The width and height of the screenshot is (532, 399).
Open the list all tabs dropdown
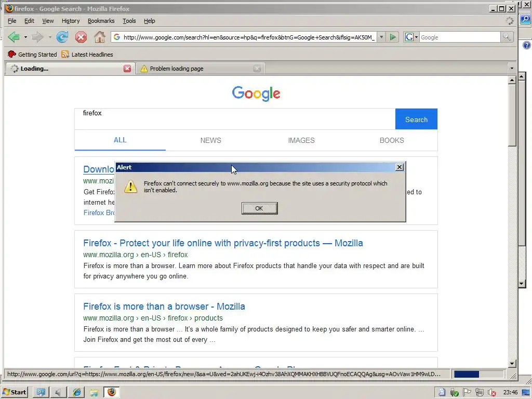tap(512, 68)
